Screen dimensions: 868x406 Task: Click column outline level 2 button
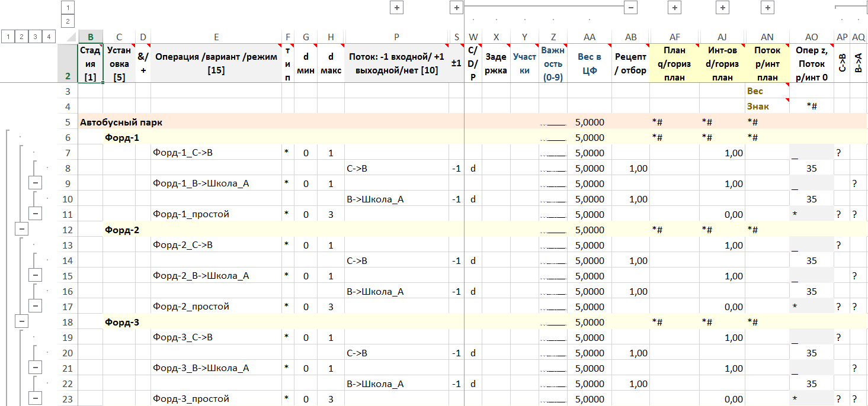click(x=68, y=21)
